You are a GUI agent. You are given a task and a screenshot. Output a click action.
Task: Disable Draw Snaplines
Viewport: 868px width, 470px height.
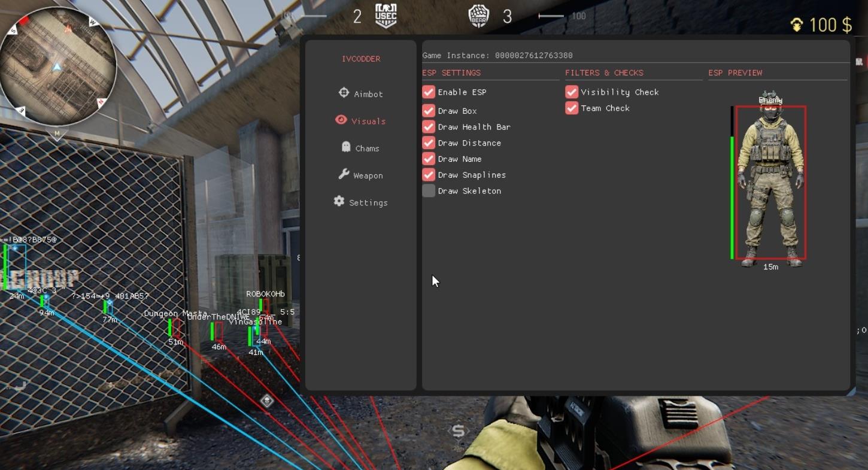[x=429, y=175]
